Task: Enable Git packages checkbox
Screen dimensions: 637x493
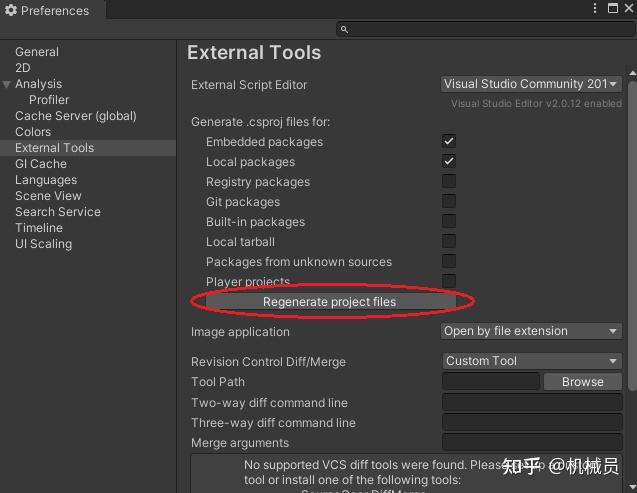Action: (449, 201)
